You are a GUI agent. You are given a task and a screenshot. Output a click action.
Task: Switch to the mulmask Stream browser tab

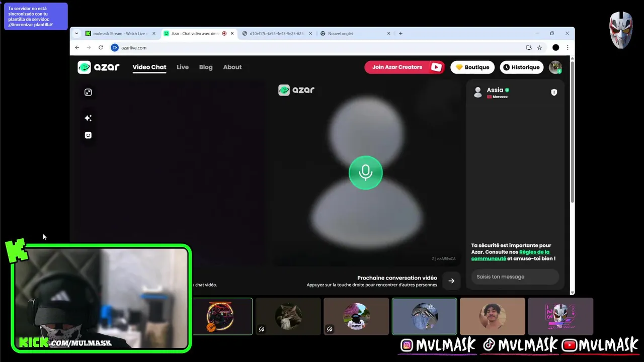[121, 34]
